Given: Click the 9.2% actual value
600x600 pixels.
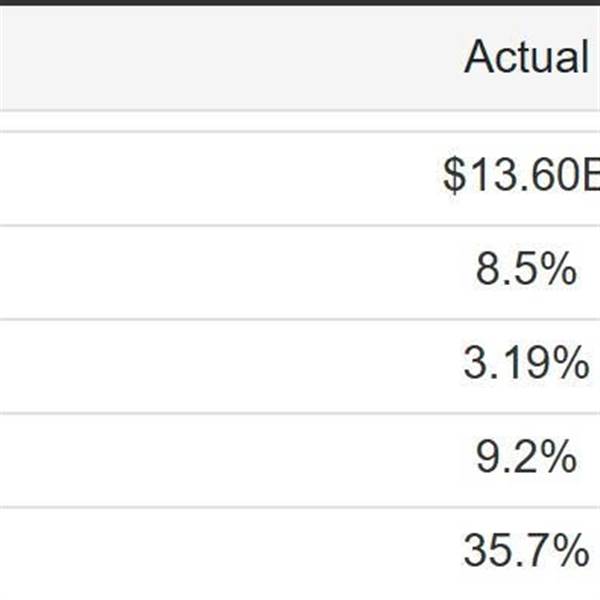Looking at the screenshot, I should tap(526, 458).
